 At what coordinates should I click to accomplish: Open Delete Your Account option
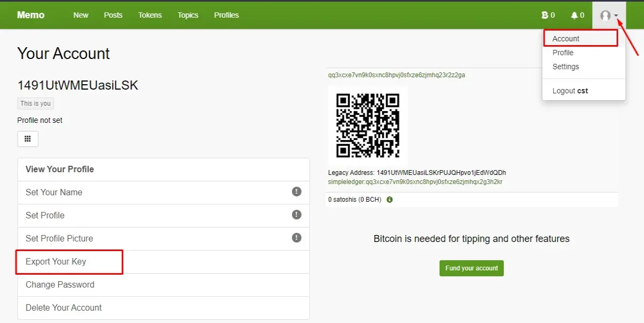click(x=164, y=308)
